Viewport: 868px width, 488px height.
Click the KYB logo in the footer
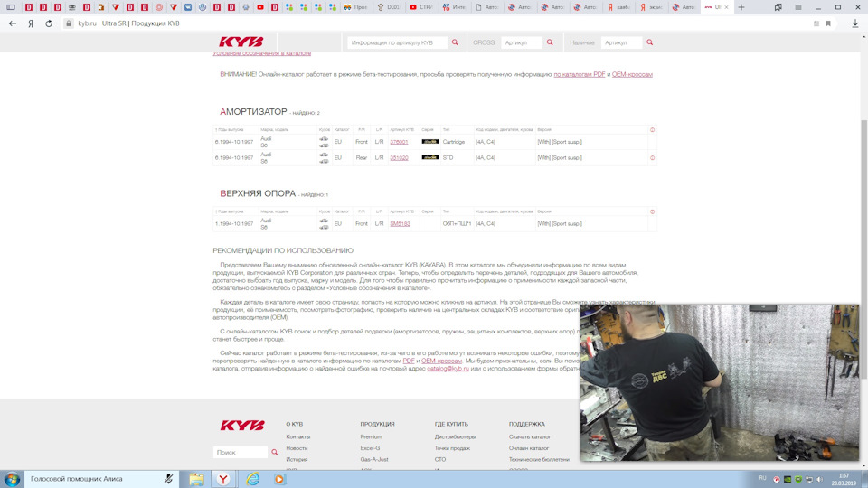[242, 425]
